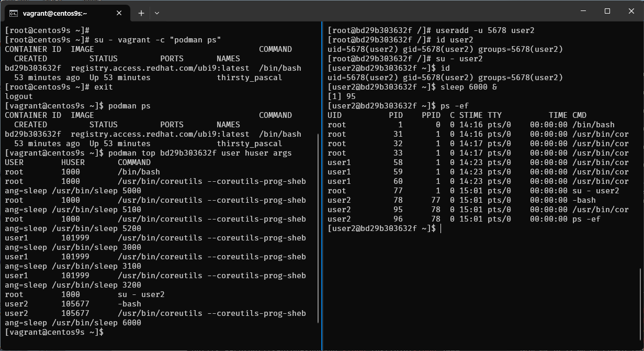644x351 pixels.
Task: Close the terminal window
Action: pos(631,11)
